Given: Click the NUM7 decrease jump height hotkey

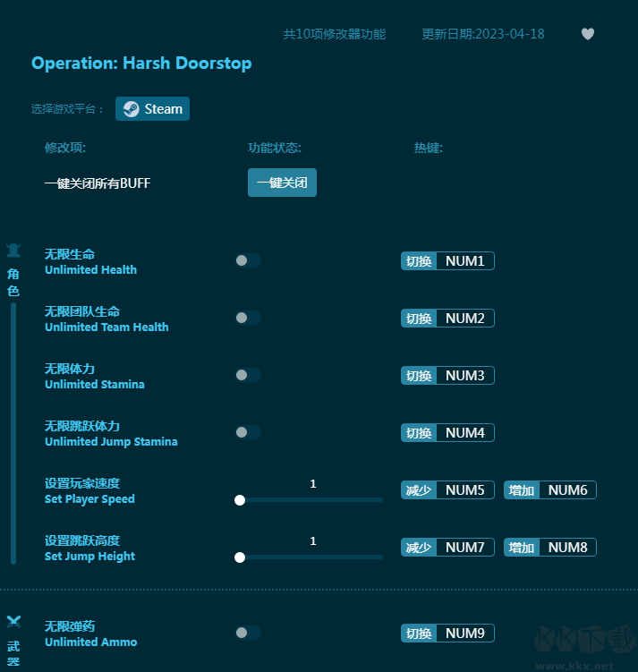Looking at the screenshot, I should [464, 548].
